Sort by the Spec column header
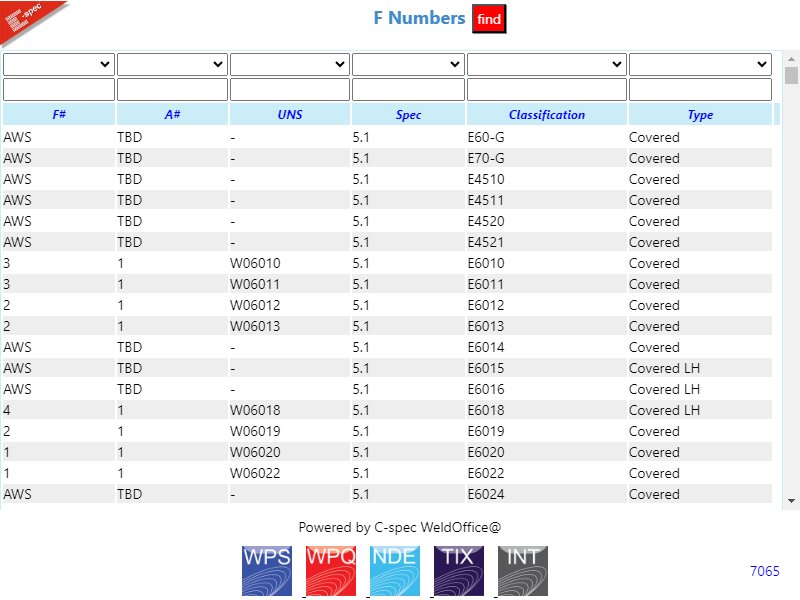The width and height of the screenshot is (800, 600). pos(408,114)
